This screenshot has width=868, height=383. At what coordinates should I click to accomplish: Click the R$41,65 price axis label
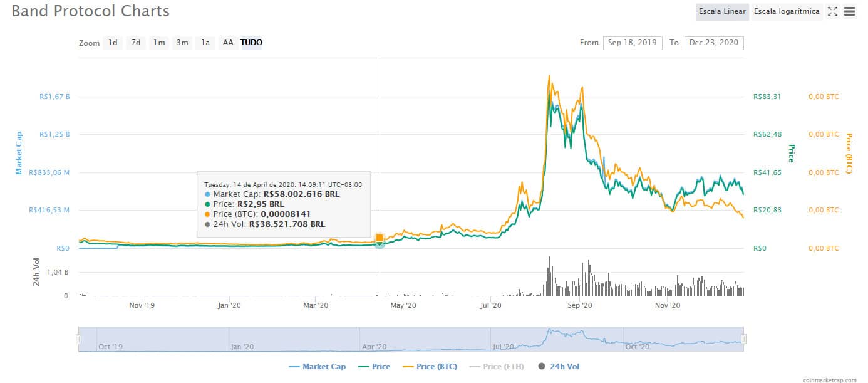click(x=767, y=172)
